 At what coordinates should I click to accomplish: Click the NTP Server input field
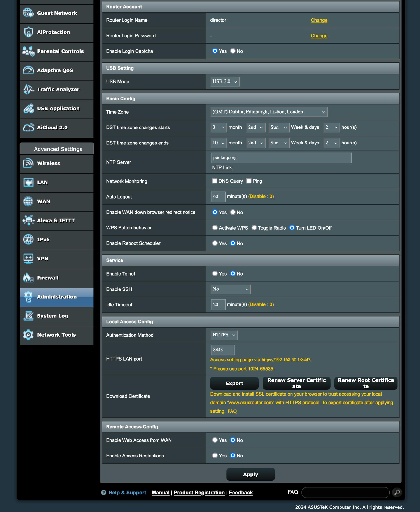(281, 158)
